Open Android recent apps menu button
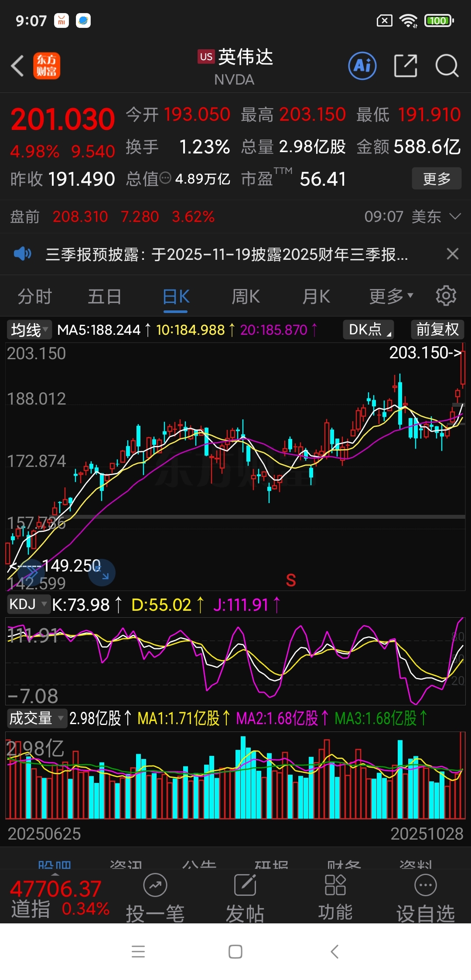The height and width of the screenshot is (980, 471). [x=138, y=952]
